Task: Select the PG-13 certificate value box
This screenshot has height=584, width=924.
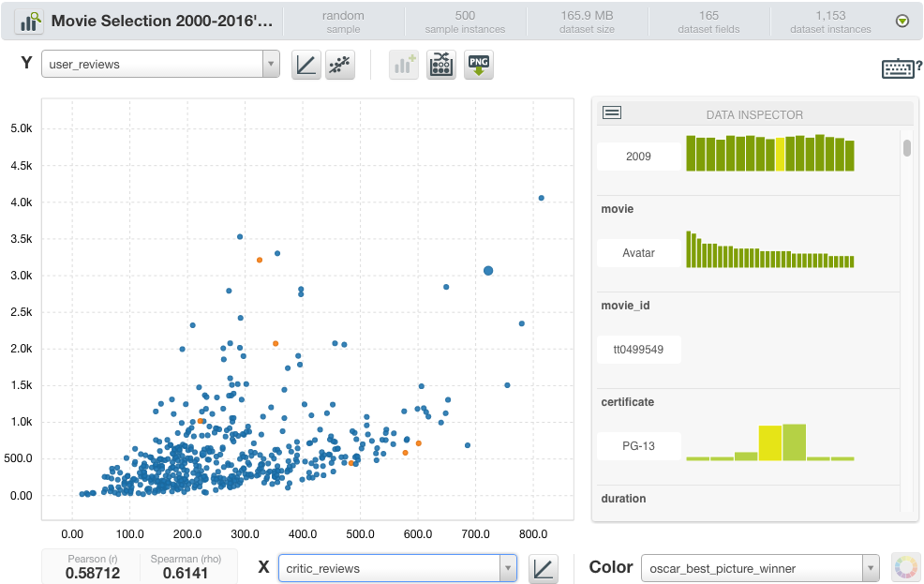Action: pos(639,446)
